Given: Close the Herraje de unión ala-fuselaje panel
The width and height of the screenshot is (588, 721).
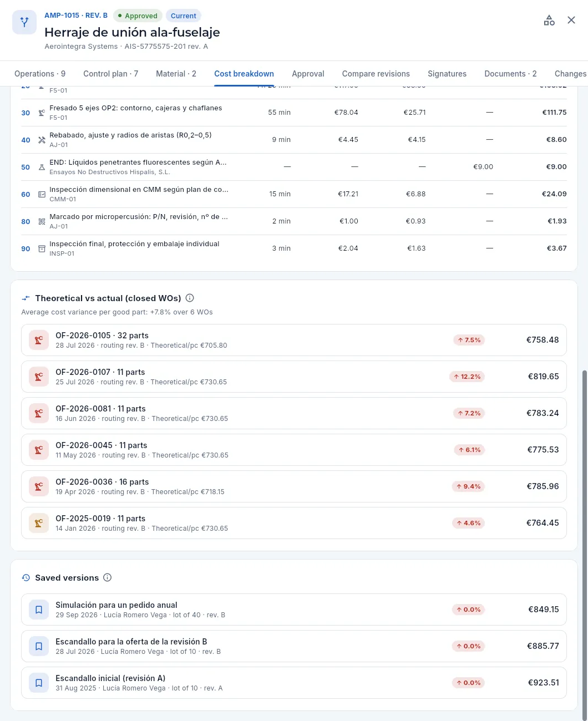Looking at the screenshot, I should click(x=571, y=21).
